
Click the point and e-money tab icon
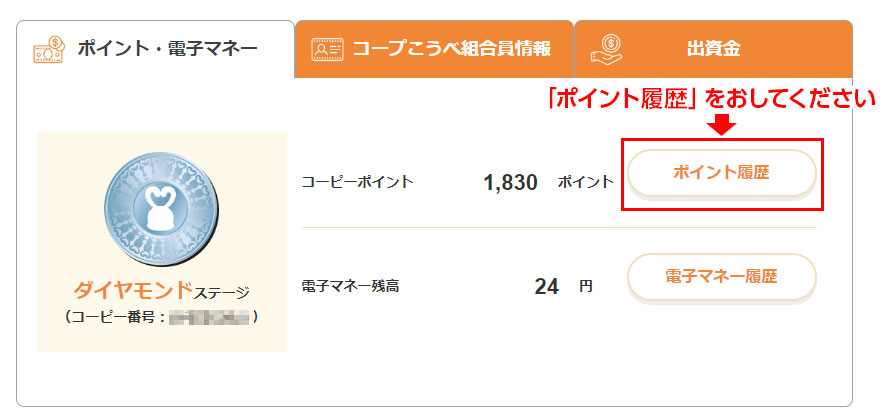48,48
